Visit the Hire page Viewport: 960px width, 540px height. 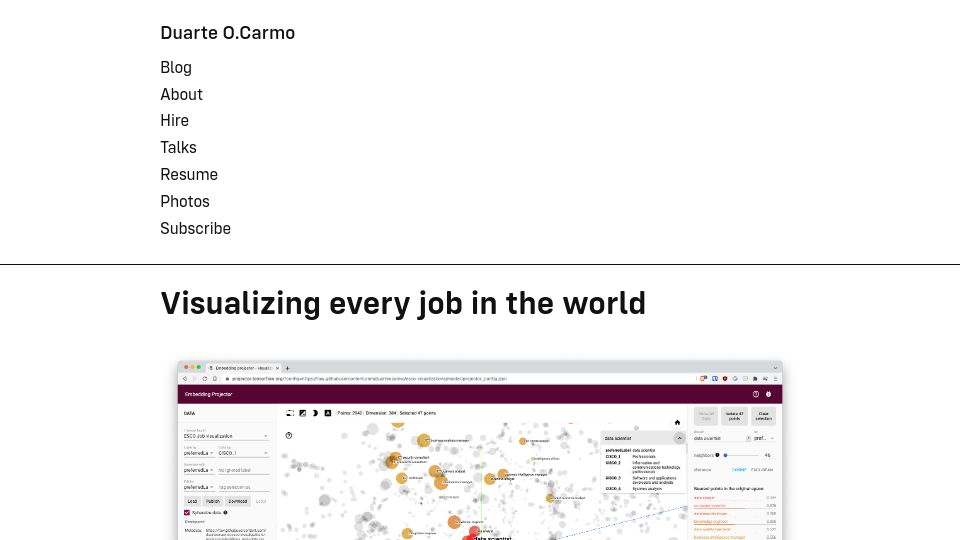coord(174,121)
